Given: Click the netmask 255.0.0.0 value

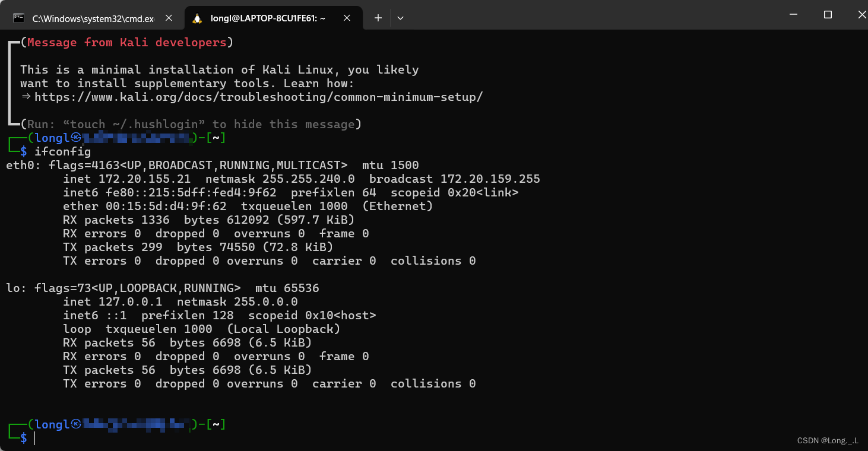Looking at the screenshot, I should click(265, 301).
